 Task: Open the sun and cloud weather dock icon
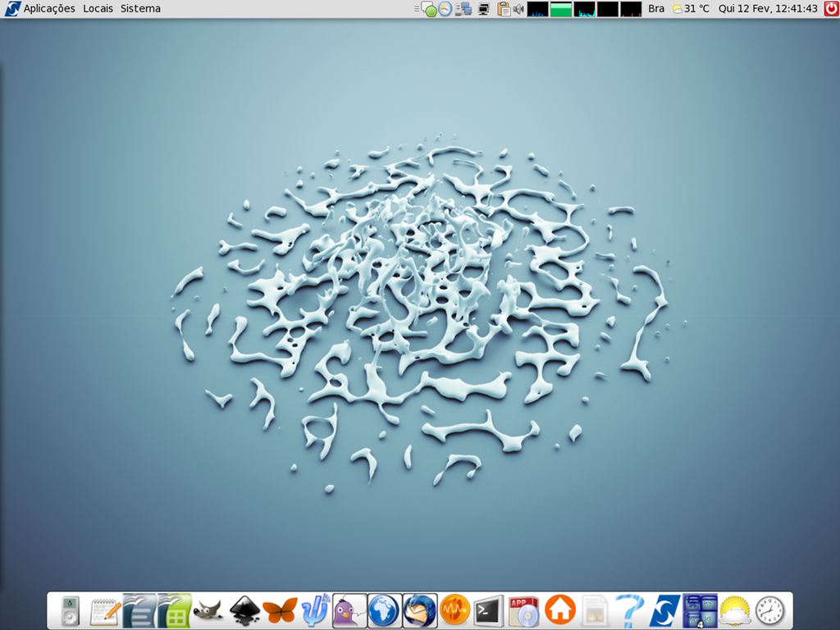735,610
